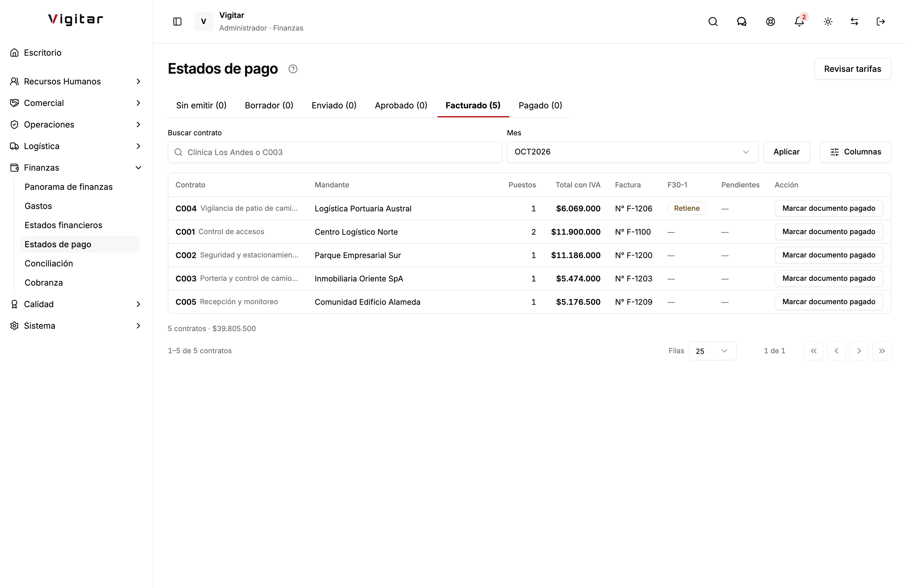This screenshot has height=588, width=906.
Task: Click the Retiene badge on C004
Action: point(687,208)
